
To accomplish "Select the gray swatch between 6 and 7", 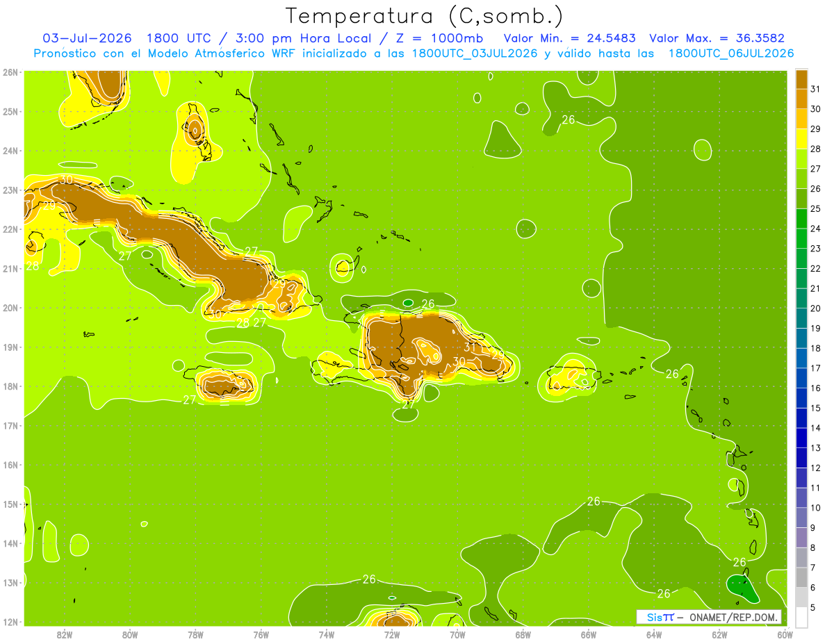I will 802,577.
